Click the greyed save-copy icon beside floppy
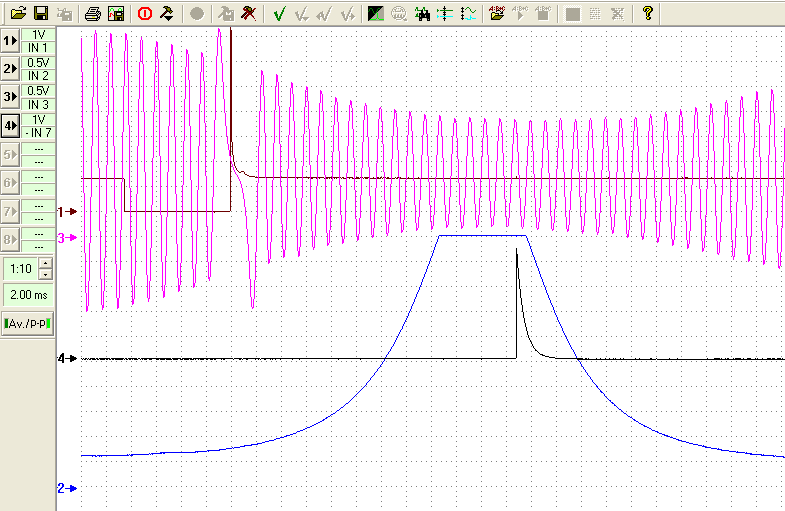Image resolution: width=785 pixels, height=511 pixels. tap(64, 14)
